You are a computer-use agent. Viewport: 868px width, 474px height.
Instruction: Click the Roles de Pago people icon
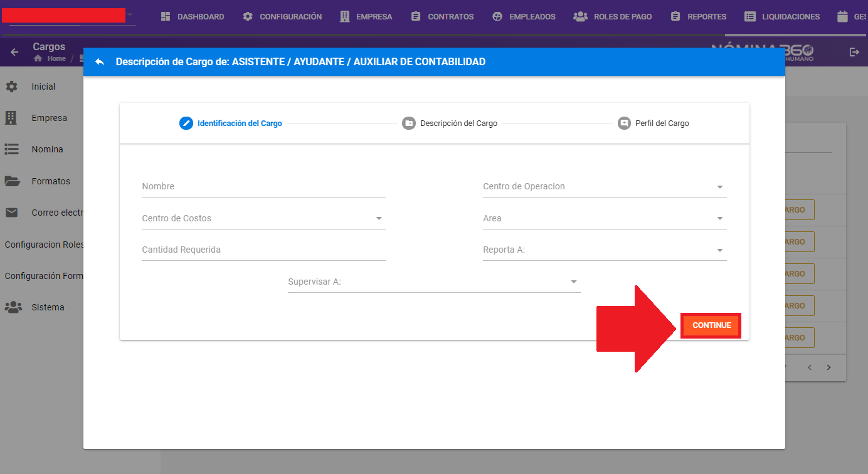(580, 17)
